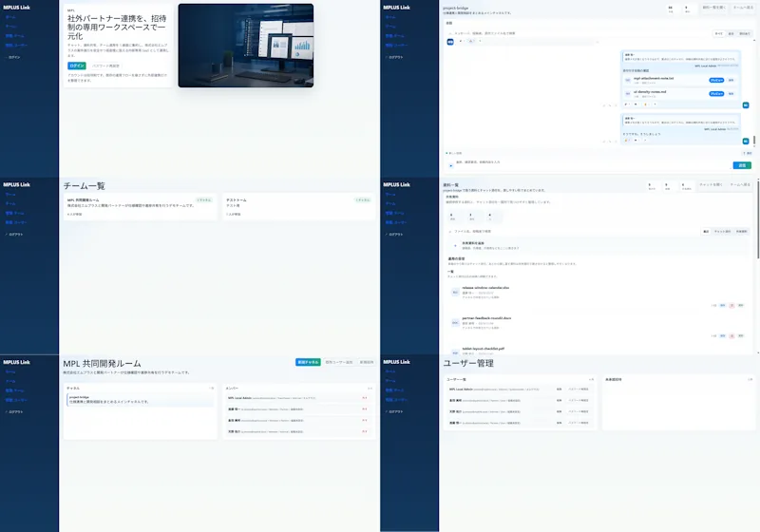Click 保存 for mpl-attachment-note.txt
Viewport: 760px width, 532px height.
point(731,80)
